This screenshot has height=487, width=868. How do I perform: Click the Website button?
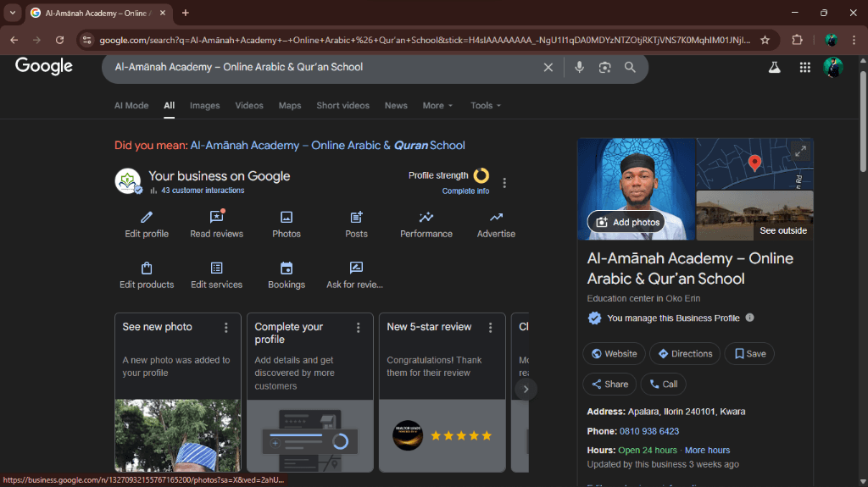click(x=614, y=354)
